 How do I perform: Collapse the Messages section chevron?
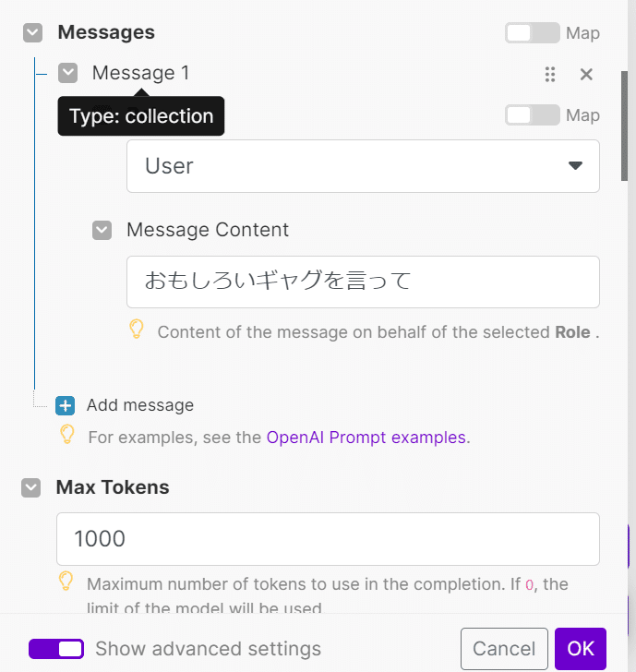[x=32, y=33]
